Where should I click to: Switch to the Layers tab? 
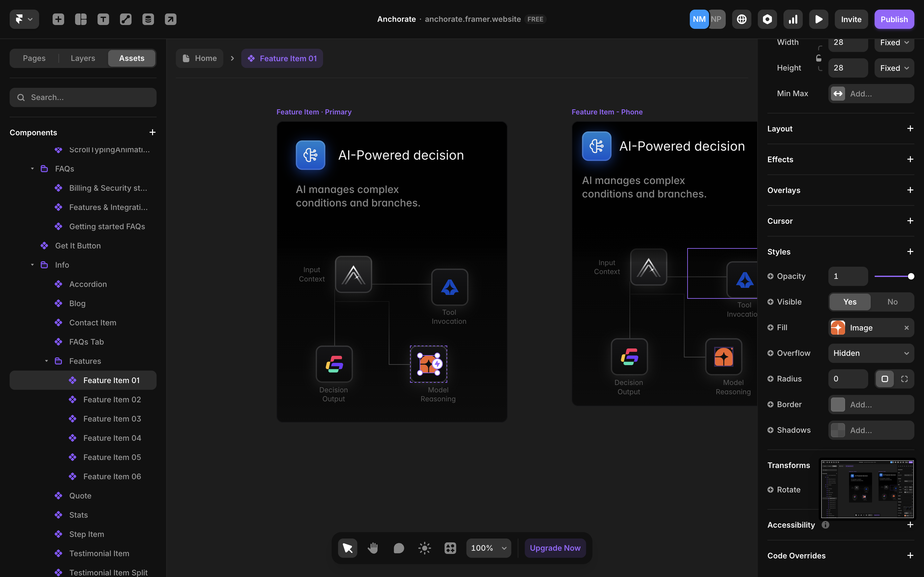pyautogui.click(x=83, y=58)
